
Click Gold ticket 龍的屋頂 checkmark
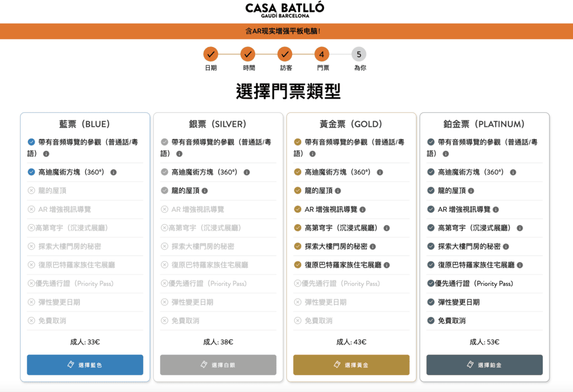[298, 191]
